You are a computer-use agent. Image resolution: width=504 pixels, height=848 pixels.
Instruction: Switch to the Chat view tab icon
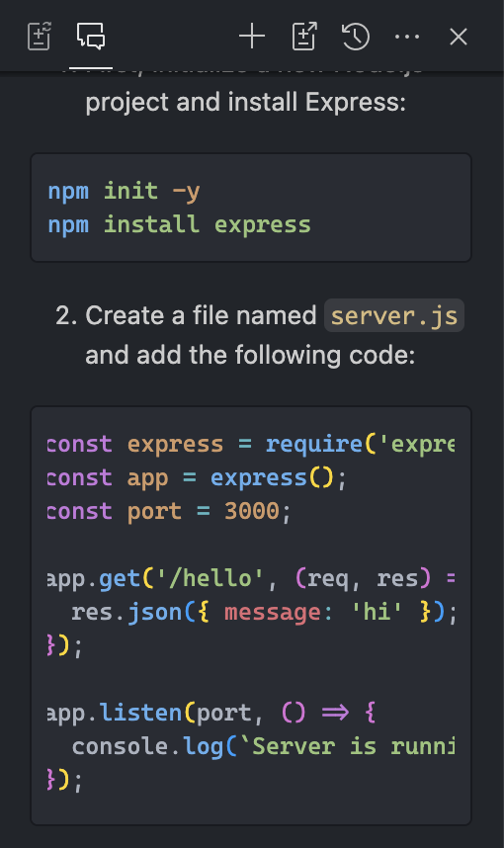click(x=91, y=37)
